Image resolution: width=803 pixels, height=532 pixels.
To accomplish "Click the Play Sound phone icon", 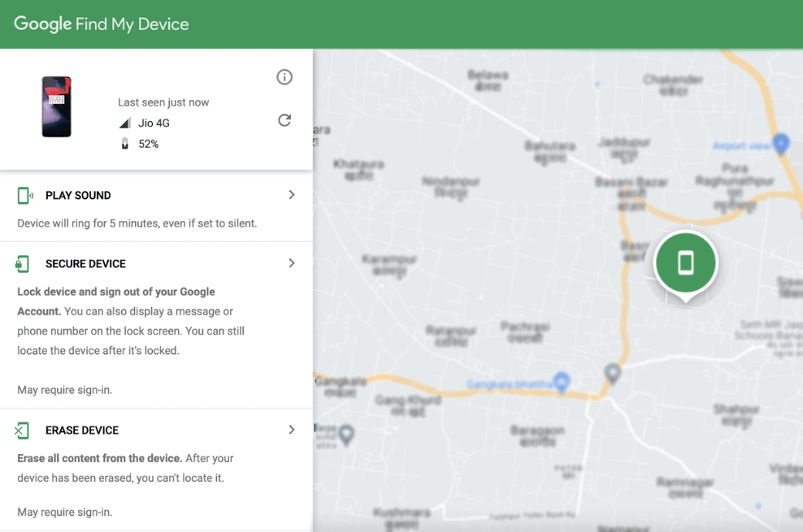I will click(25, 196).
